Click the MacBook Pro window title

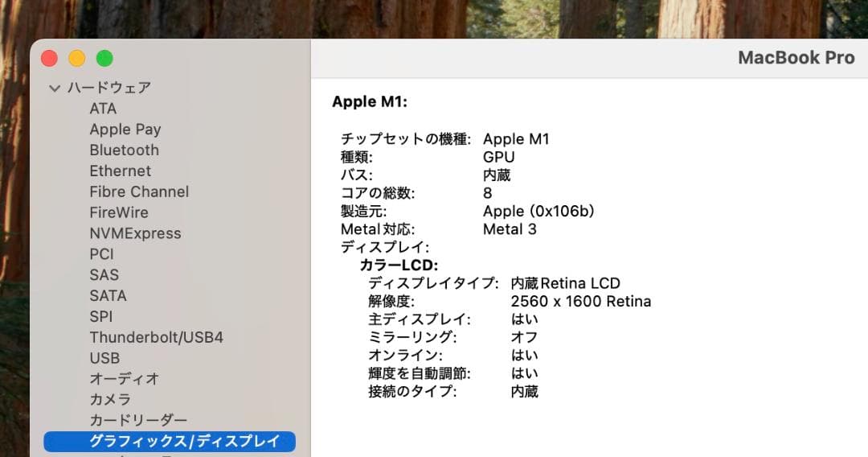coord(796,58)
